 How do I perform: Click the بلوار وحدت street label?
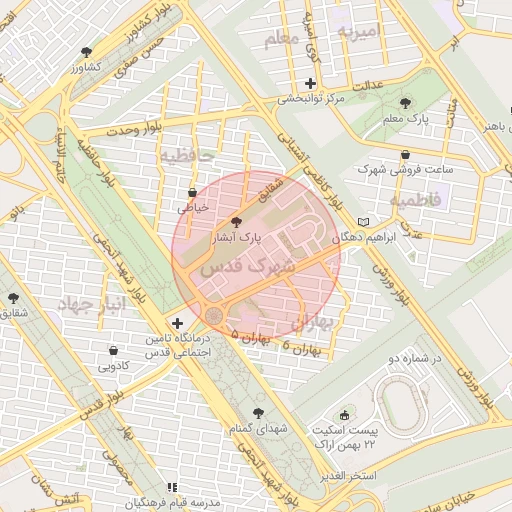[134, 129]
